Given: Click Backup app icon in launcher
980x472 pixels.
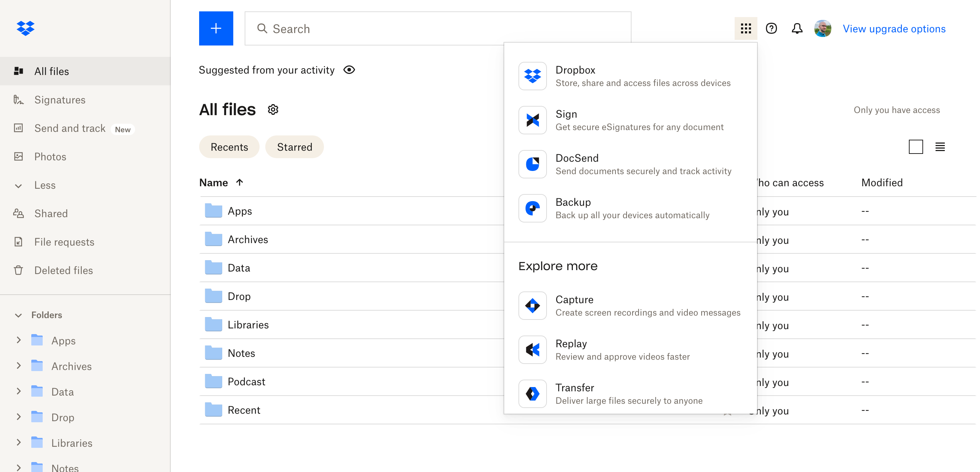Looking at the screenshot, I should pos(532,208).
